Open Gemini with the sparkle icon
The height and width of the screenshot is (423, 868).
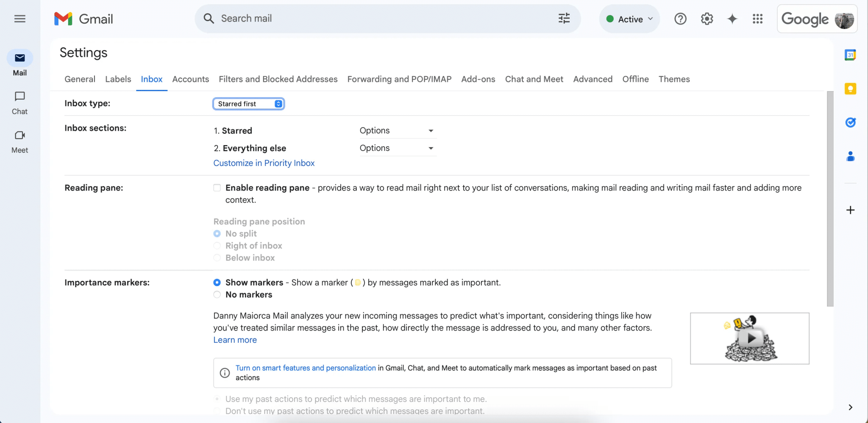732,19
